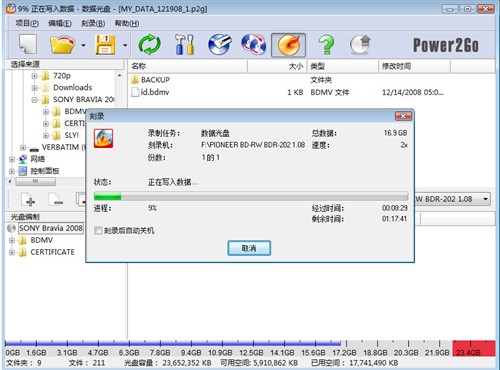
Task: Select the 12/14/2008 modified date cell
Action: click(413, 92)
